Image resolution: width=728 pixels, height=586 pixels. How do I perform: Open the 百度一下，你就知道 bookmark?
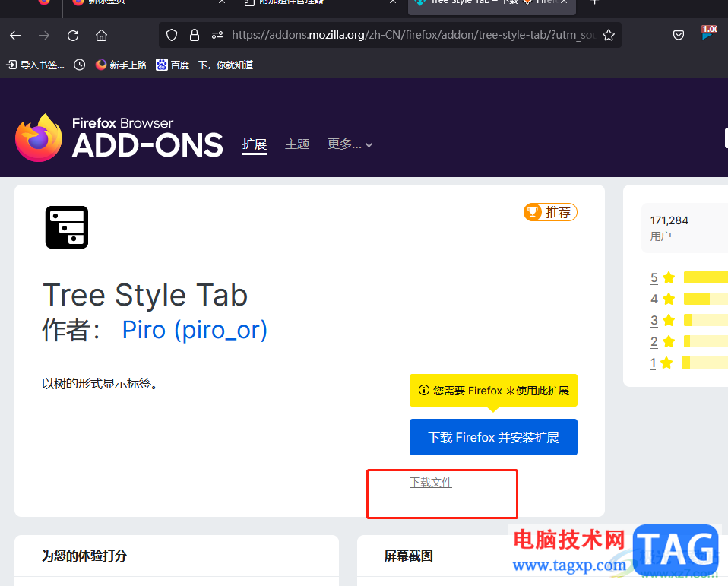tap(204, 65)
